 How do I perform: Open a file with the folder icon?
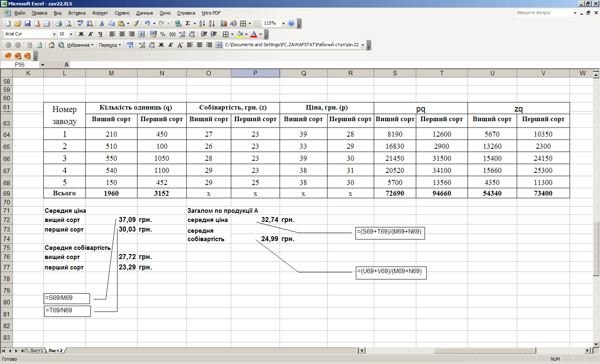[17, 23]
